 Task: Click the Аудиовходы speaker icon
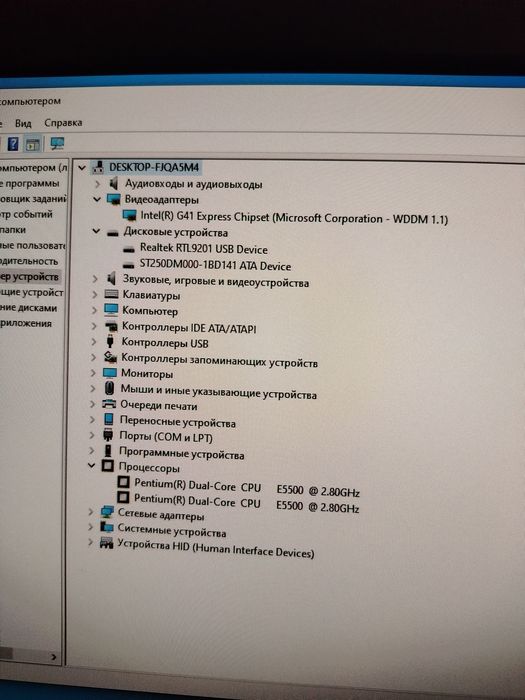click(114, 183)
